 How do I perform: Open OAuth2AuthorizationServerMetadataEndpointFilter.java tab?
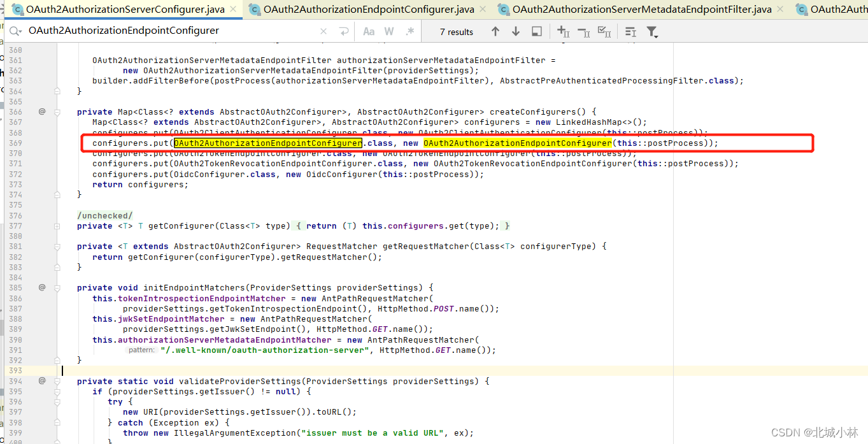pyautogui.click(x=642, y=10)
